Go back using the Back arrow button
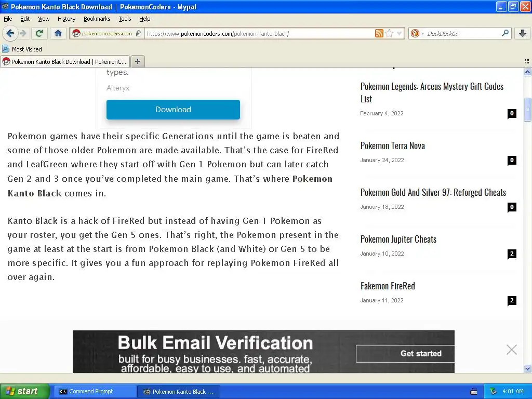The height and width of the screenshot is (399, 532). [x=10, y=33]
